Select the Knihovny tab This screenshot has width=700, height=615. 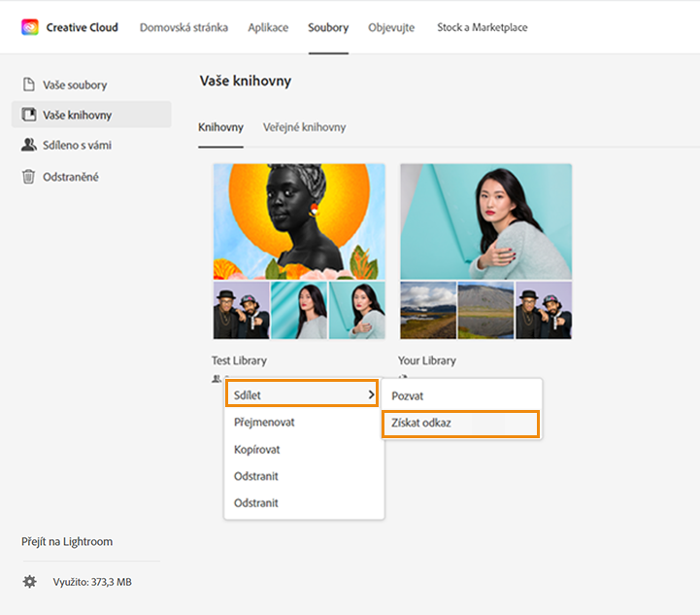[220, 127]
